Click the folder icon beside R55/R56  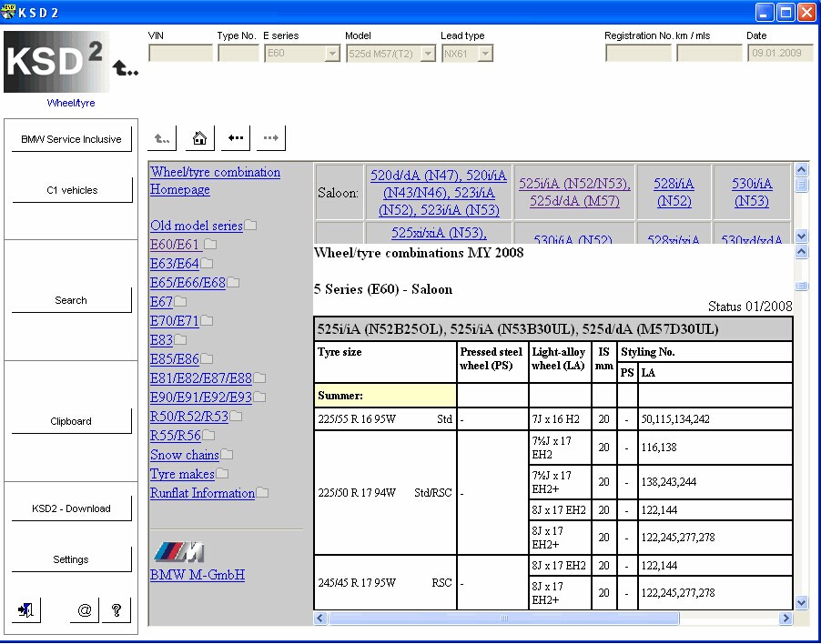pyautogui.click(x=208, y=435)
